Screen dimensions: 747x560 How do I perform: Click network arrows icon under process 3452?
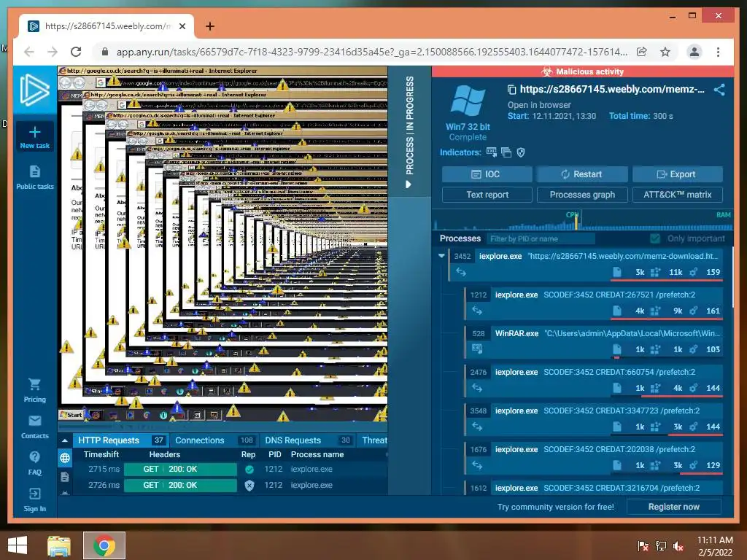(x=461, y=272)
